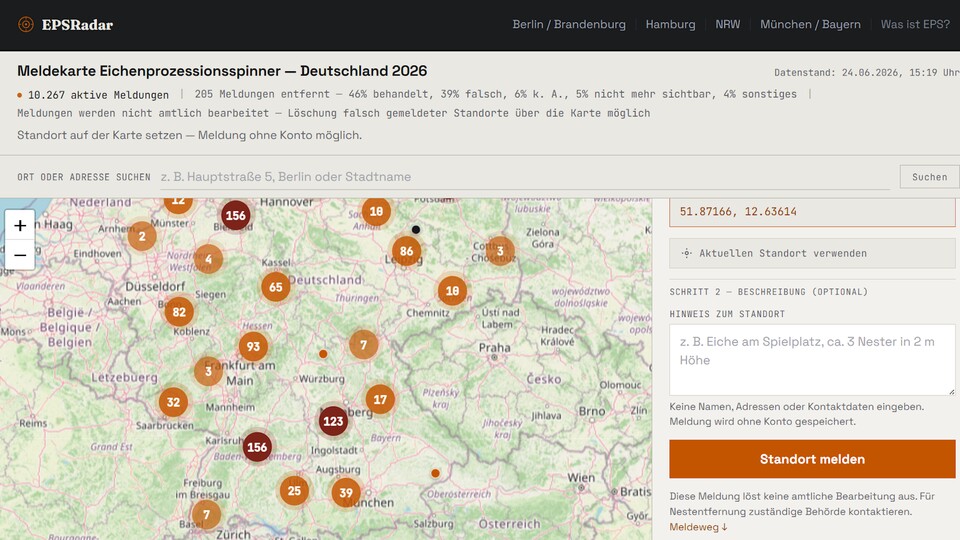This screenshot has height=540, width=960.
Task: Open the 25 cluster south of Baden-Württemberg
Action: click(294, 491)
